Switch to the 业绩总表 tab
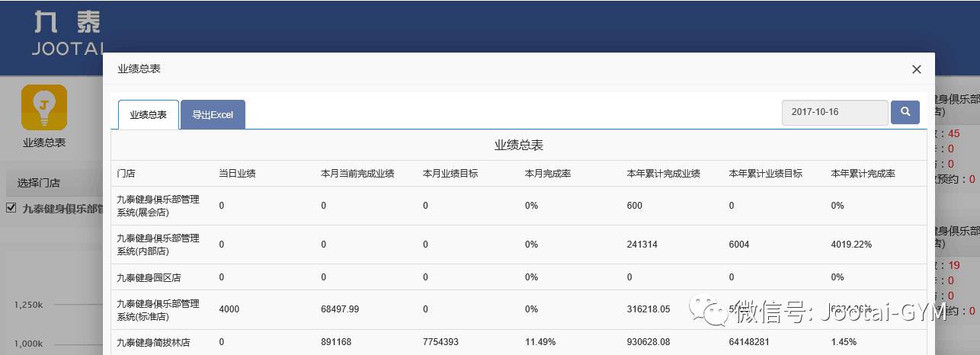Screen dimensions: 980x355 pyautogui.click(x=148, y=115)
